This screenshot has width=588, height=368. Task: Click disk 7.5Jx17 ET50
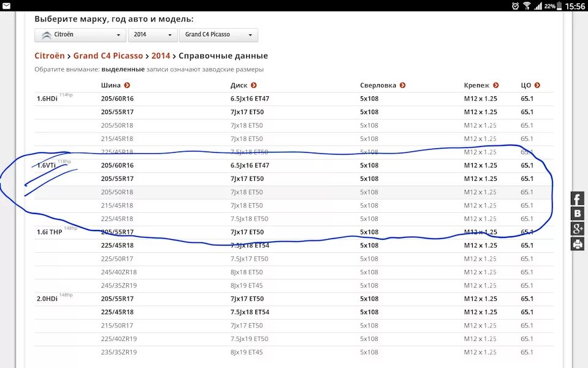[x=249, y=259]
